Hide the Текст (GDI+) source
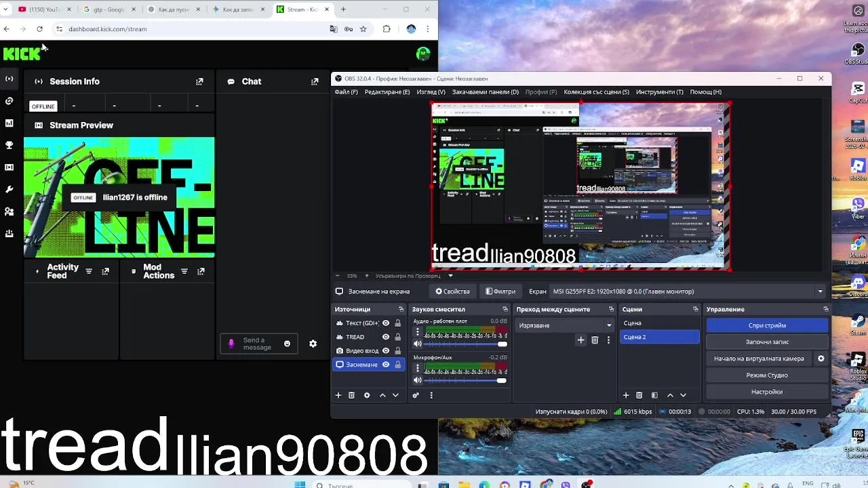This screenshot has height=488, width=868. (x=386, y=323)
